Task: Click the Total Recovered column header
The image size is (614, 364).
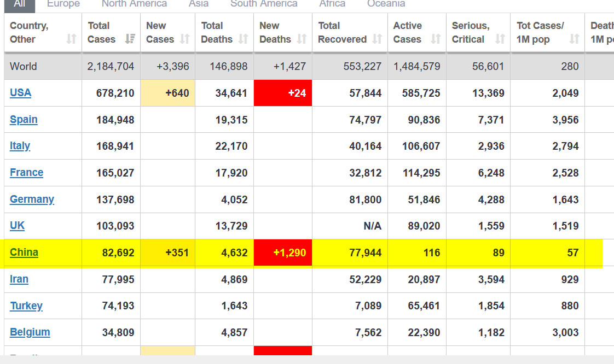Action: click(350, 32)
